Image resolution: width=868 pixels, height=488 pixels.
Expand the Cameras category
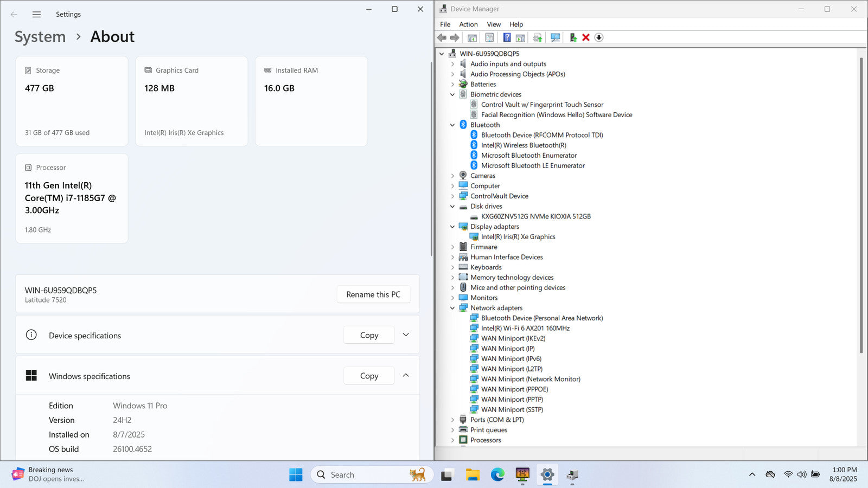tap(452, 176)
